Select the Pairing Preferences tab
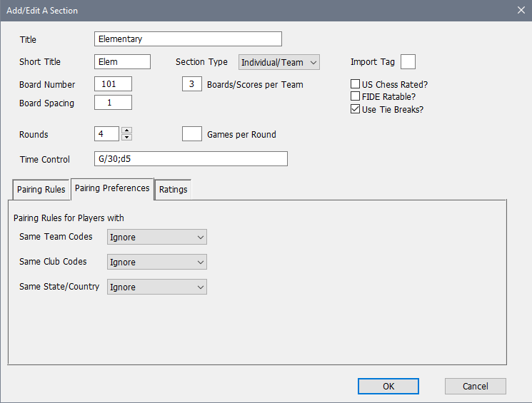The width and height of the screenshot is (532, 403). coord(112,188)
